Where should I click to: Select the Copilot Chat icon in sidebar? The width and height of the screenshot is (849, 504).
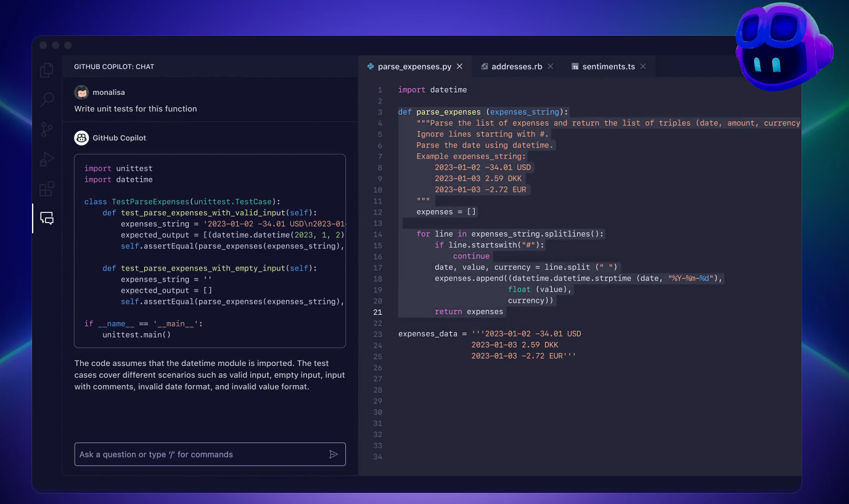47,218
